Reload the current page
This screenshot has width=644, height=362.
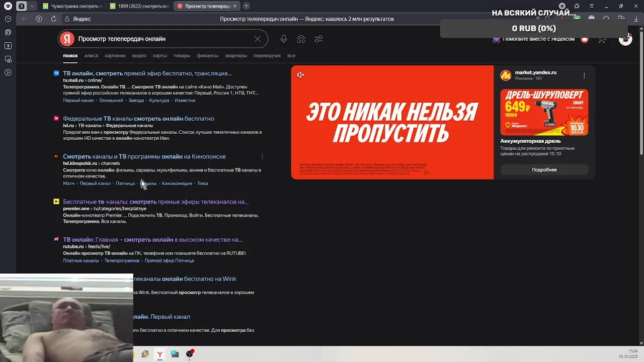click(x=53, y=19)
